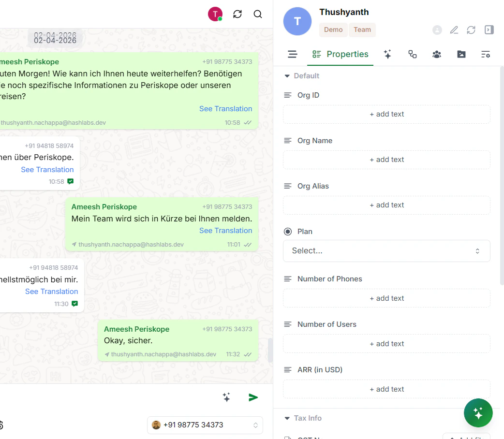Click the 11:30 green delivered checkmark icon
This screenshot has width=504, height=439.
[74, 304]
